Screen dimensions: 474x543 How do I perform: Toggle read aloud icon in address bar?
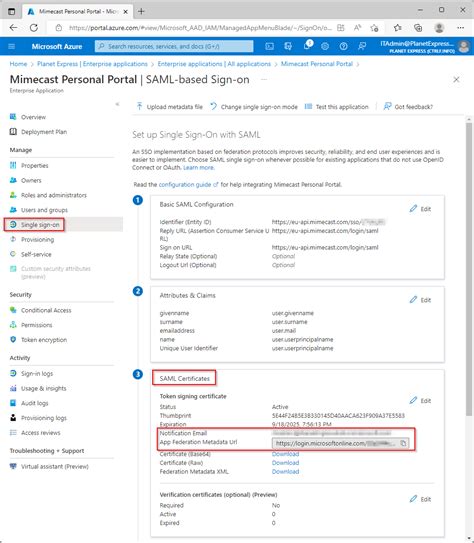[357, 28]
